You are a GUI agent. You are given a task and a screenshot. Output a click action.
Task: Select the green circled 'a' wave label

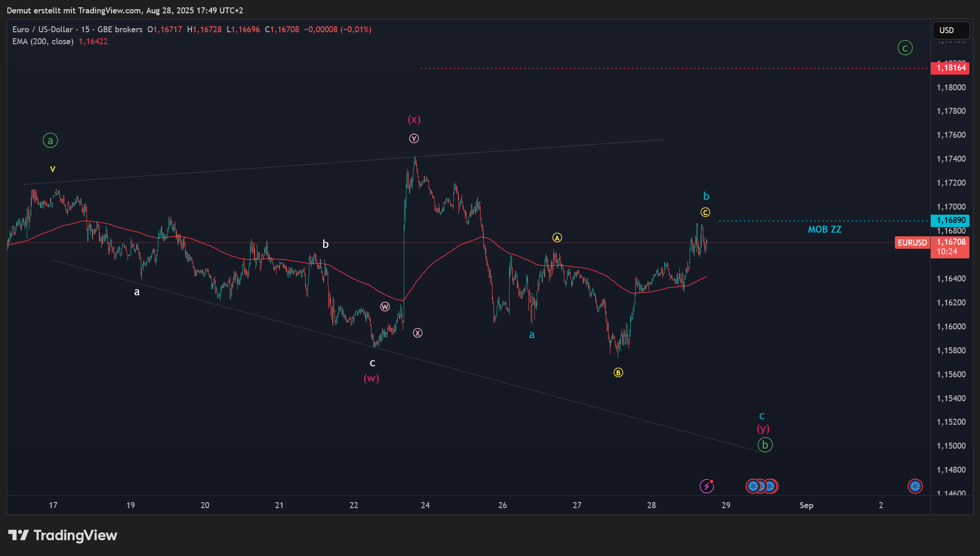[50, 140]
